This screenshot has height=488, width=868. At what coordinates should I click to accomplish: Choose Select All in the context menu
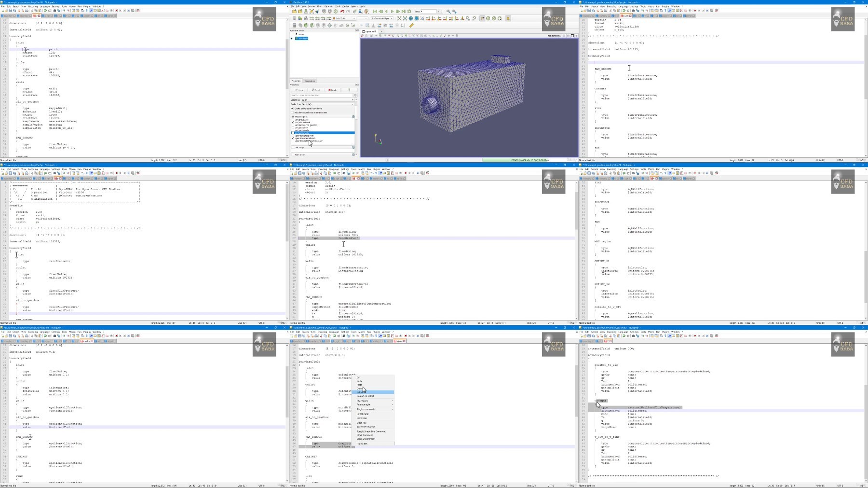[373, 392]
